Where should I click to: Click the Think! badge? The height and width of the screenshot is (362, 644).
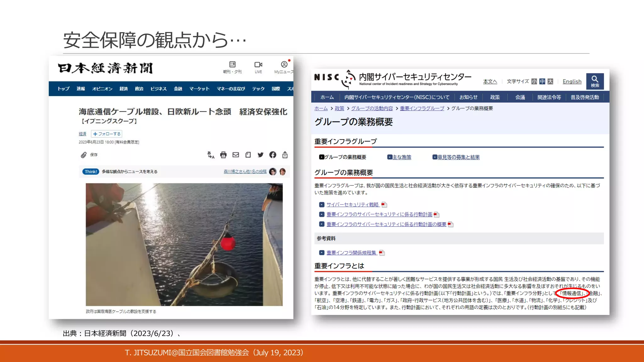(x=91, y=172)
